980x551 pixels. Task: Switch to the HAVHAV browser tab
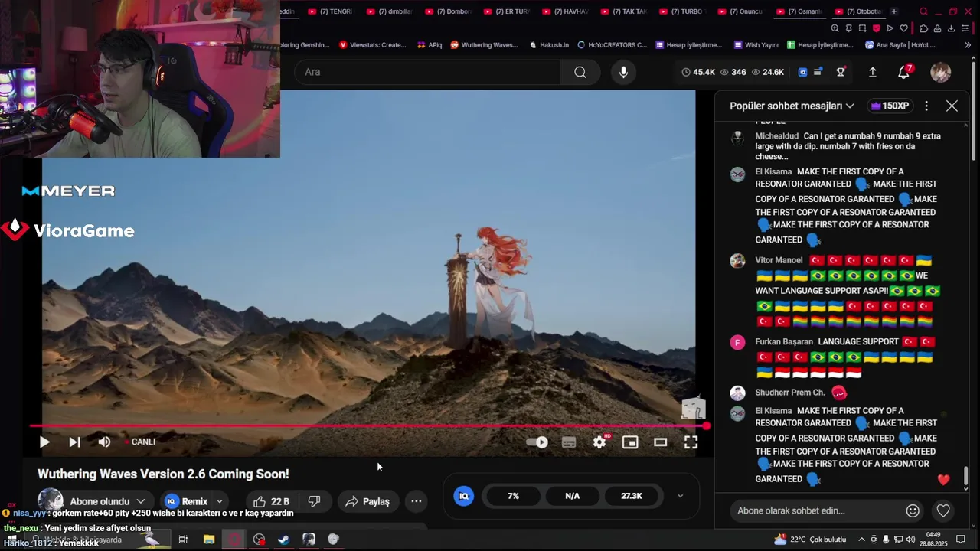click(x=568, y=11)
